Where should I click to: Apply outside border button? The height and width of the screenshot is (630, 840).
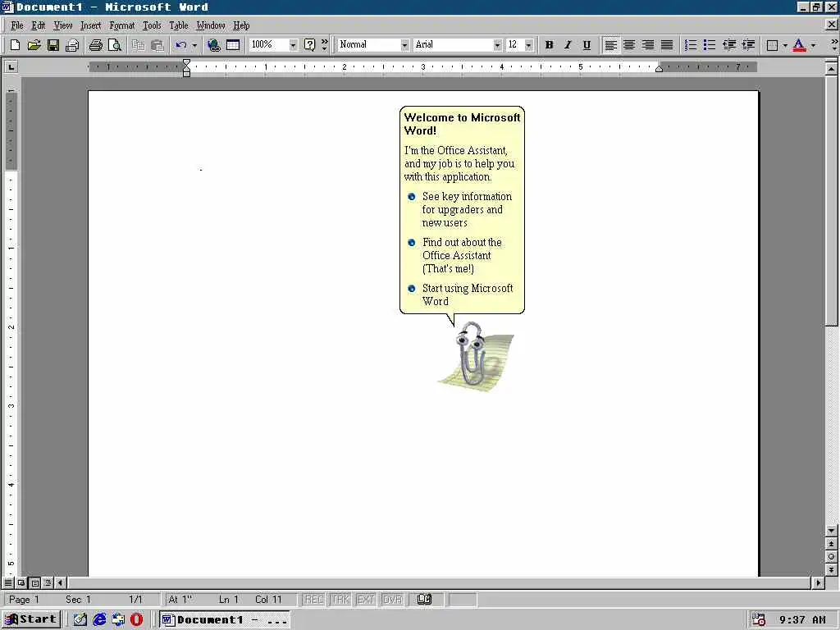(772, 45)
